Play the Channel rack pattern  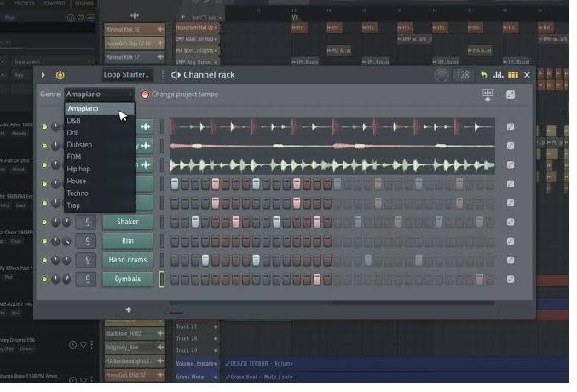[x=43, y=75]
